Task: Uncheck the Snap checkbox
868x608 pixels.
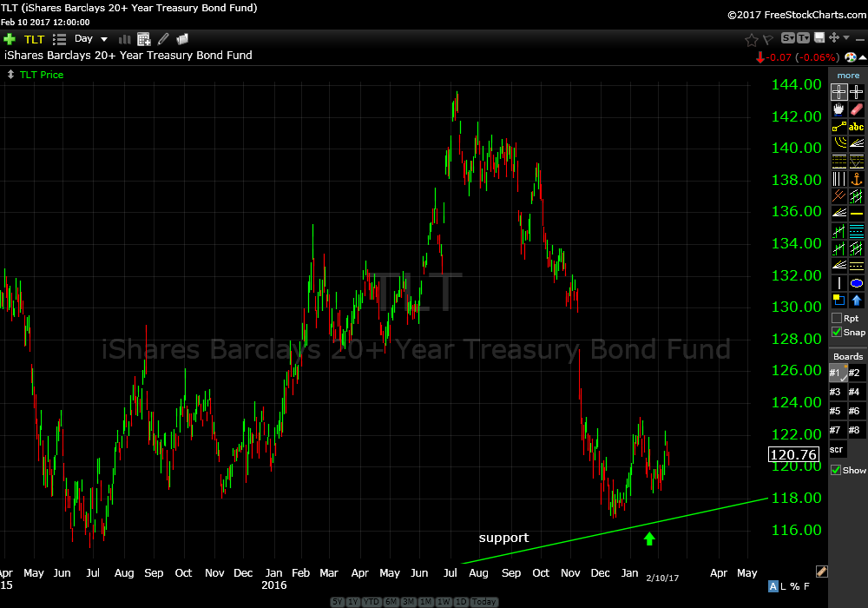Action: coord(837,332)
